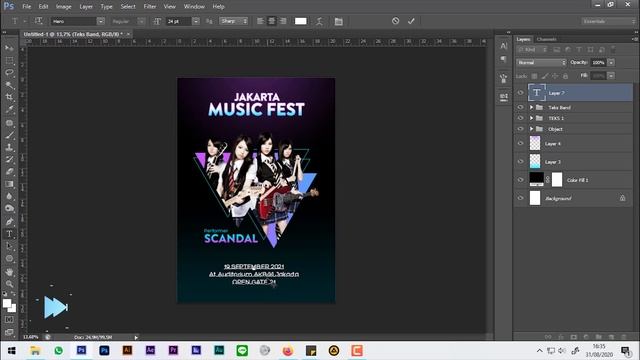640x360 pixels.
Task: Select the Path Selection tool
Action: coord(9,246)
